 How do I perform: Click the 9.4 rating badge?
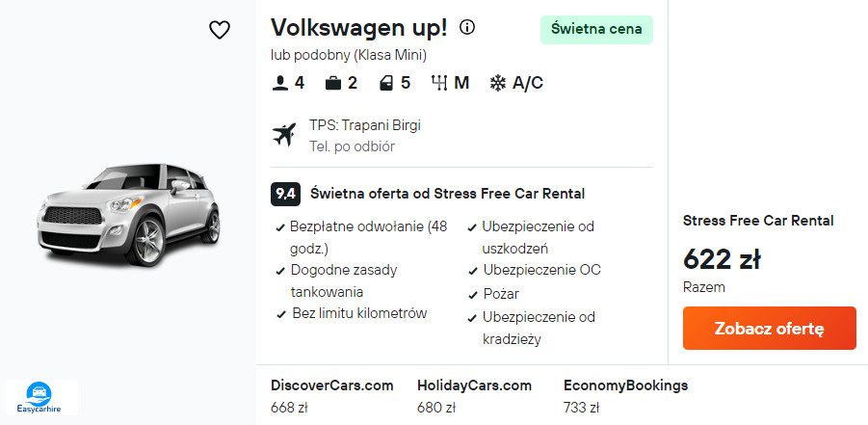tap(286, 193)
